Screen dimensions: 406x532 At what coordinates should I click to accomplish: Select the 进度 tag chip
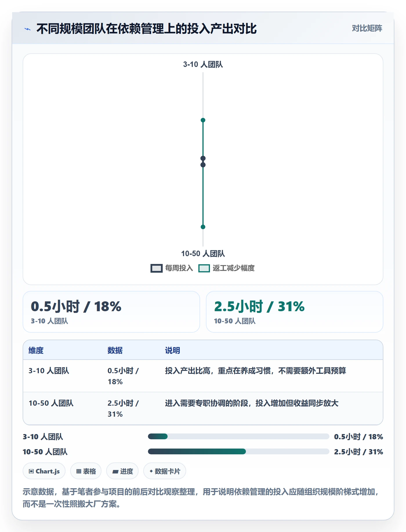tap(122, 471)
